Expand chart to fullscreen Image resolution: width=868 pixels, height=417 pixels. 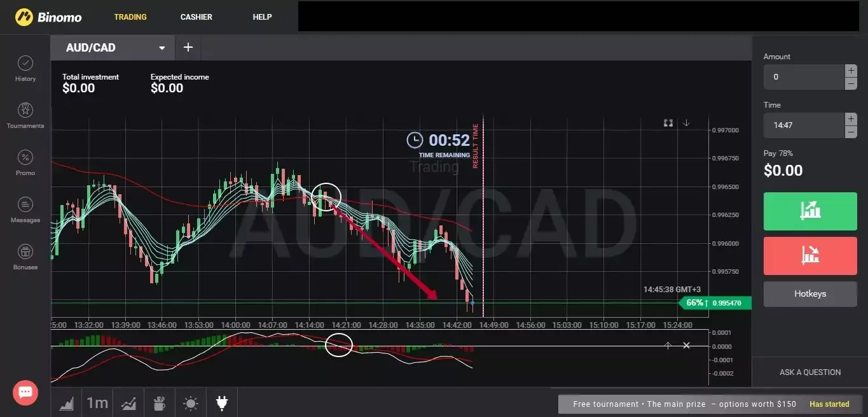tap(668, 123)
